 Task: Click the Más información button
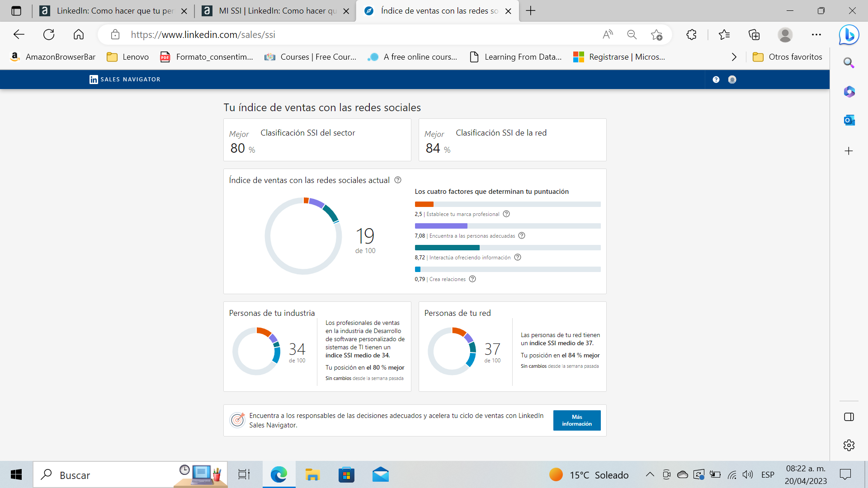pyautogui.click(x=577, y=420)
